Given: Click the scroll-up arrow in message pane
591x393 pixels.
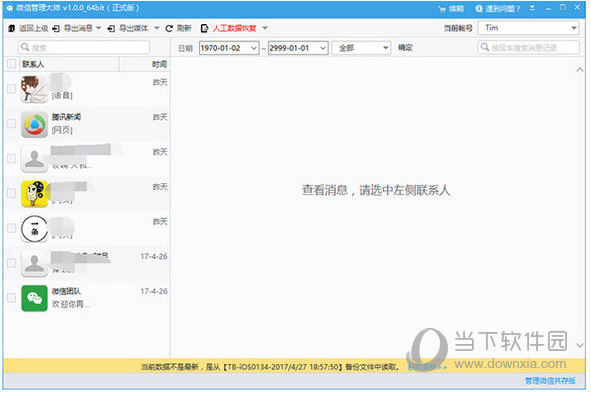Looking at the screenshot, I should point(580,70).
